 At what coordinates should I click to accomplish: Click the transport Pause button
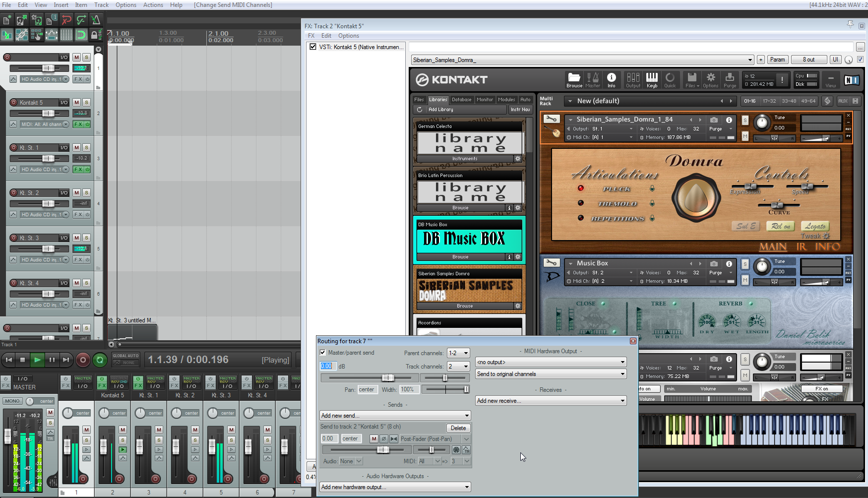click(52, 360)
